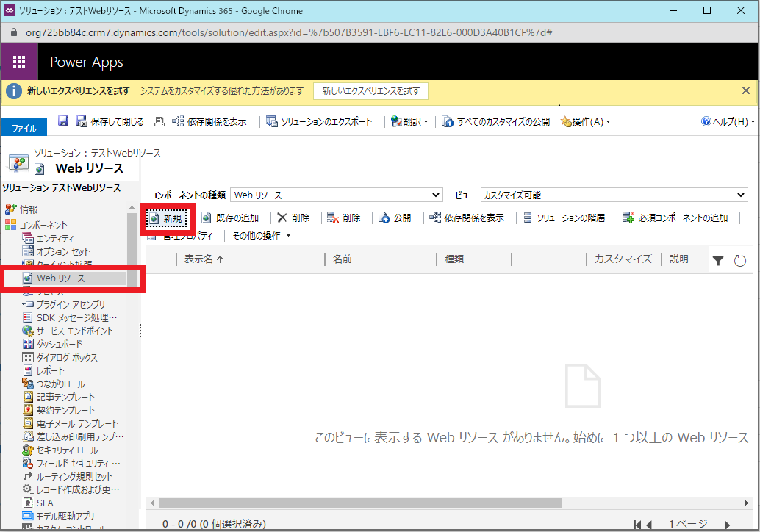Screen dimensions: 760x532
Task: Click the 名前 column header
Action: 343,259
